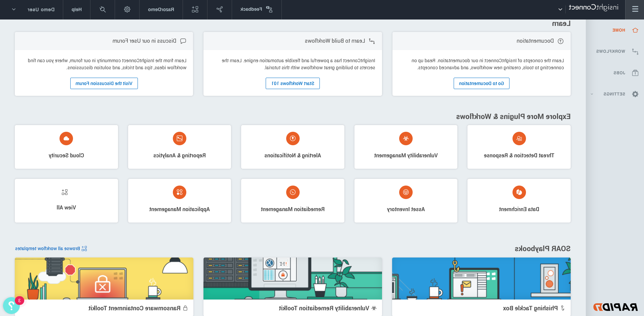Screen dimensions: 644x316
Task: Click the Jobs clipboard icon in sidebar
Action: pyautogui.click(x=635, y=73)
